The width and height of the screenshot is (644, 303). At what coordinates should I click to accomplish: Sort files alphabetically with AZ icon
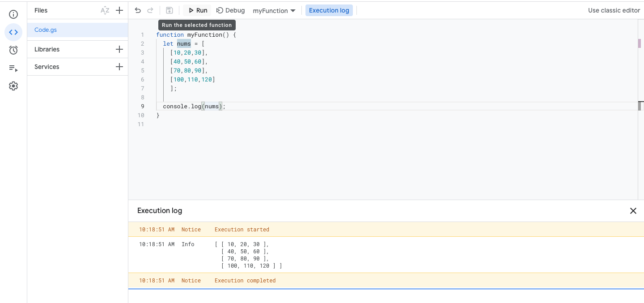click(x=105, y=10)
